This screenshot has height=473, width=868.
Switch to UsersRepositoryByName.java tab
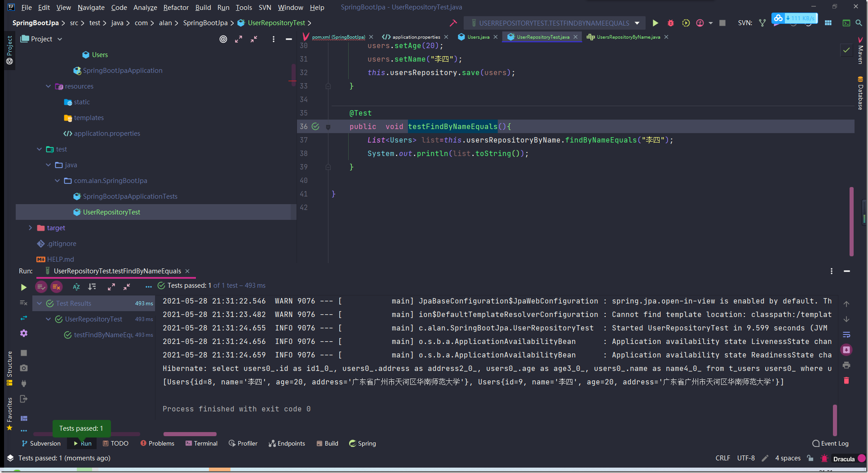(x=628, y=37)
